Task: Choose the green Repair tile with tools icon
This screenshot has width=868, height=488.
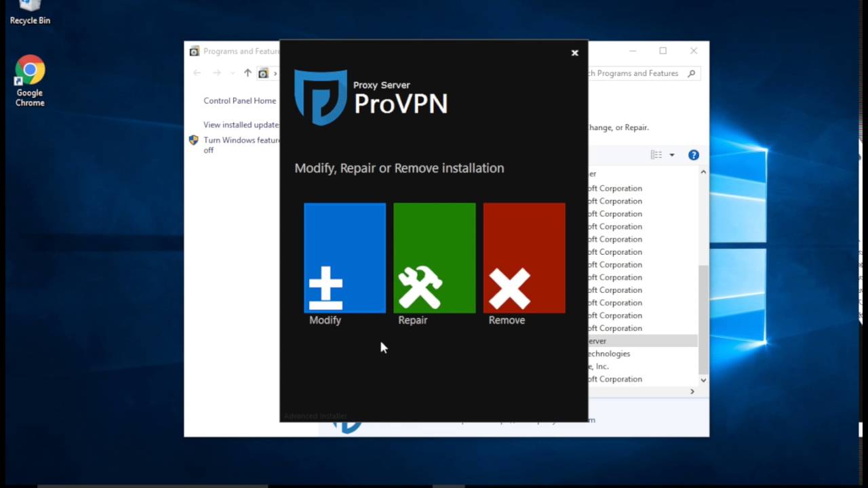Action: 434,258
